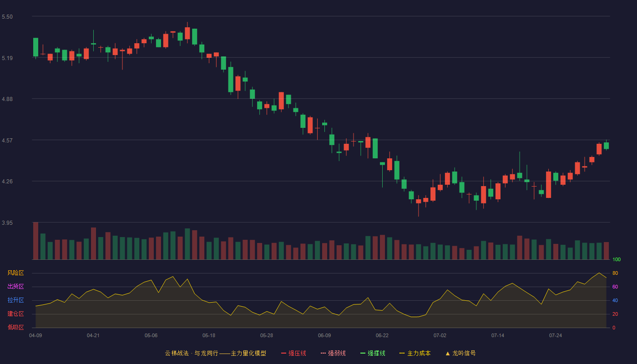637x364 pixels.
Task: Select the 低吸区 zone label
Action: [15, 327]
